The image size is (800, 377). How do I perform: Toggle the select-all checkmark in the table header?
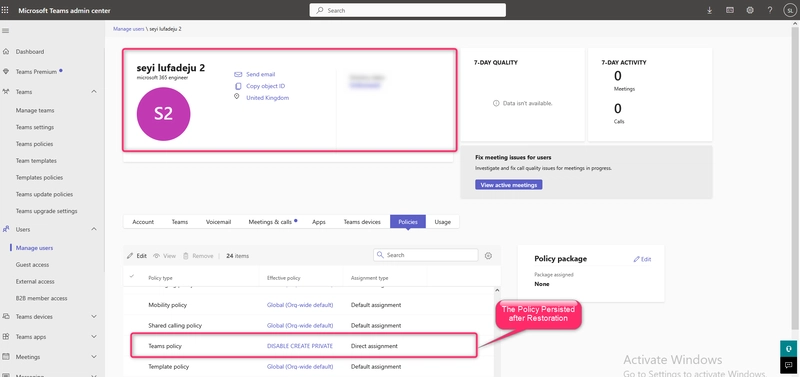132,276
